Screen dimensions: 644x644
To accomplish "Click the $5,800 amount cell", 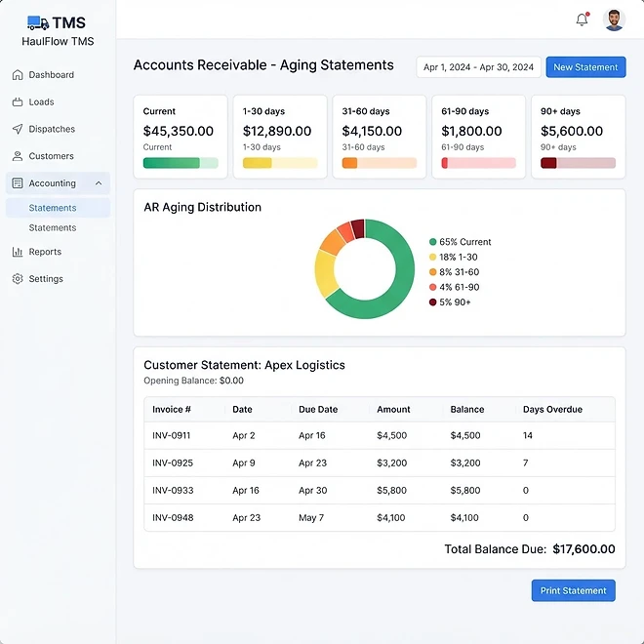I will point(392,491).
